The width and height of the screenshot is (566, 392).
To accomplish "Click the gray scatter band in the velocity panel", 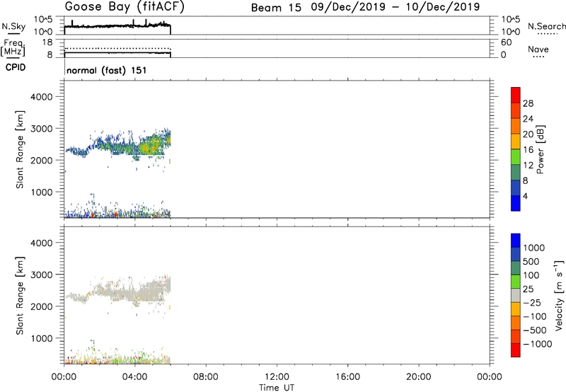I will pyautogui.click(x=119, y=291).
